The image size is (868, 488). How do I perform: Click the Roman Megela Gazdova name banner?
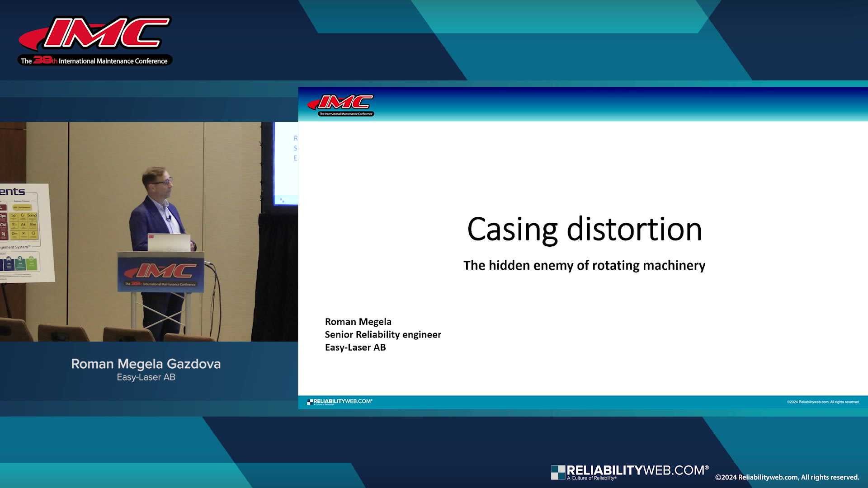tap(146, 364)
